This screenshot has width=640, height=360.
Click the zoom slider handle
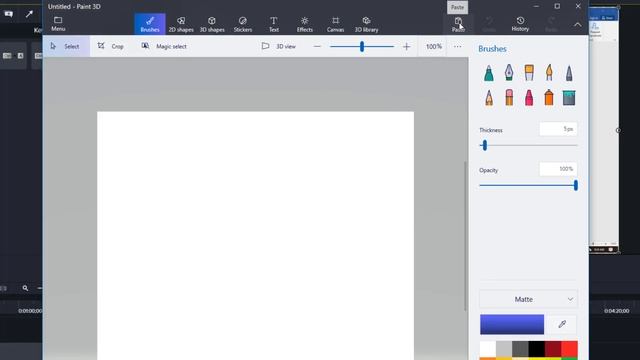[x=362, y=47]
